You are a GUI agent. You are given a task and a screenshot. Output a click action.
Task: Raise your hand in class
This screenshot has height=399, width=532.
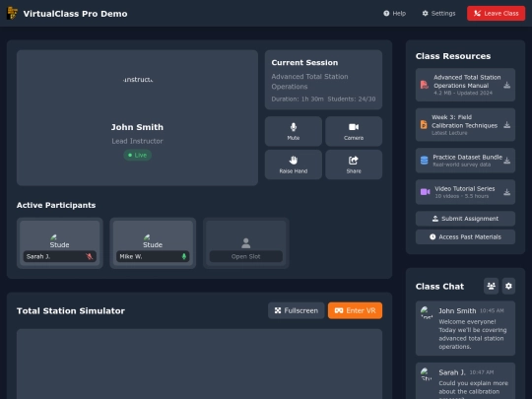pos(294,165)
